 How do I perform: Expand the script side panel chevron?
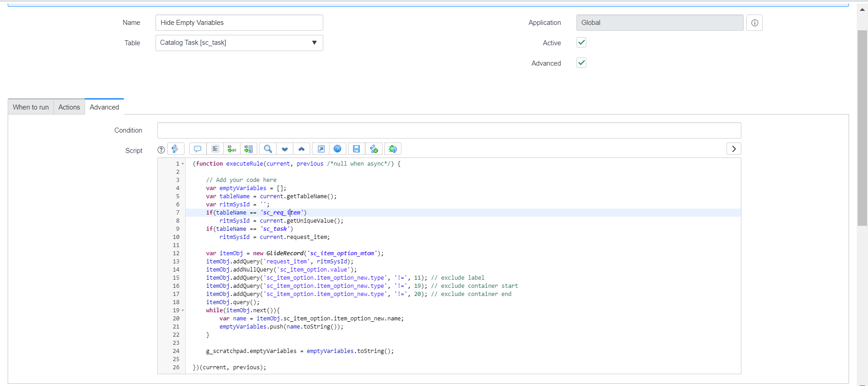coord(733,149)
